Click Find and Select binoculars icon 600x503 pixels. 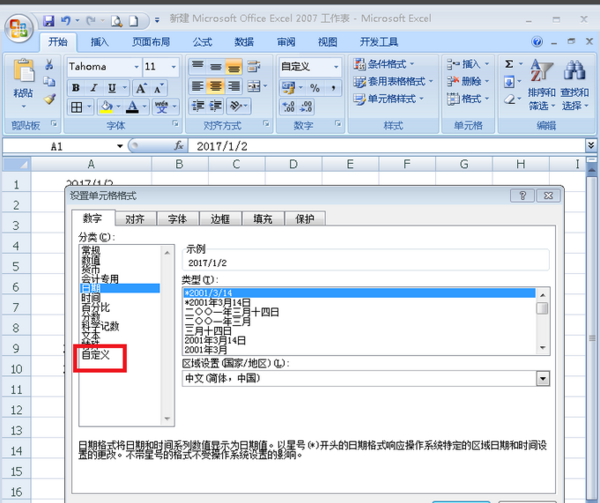[x=574, y=71]
